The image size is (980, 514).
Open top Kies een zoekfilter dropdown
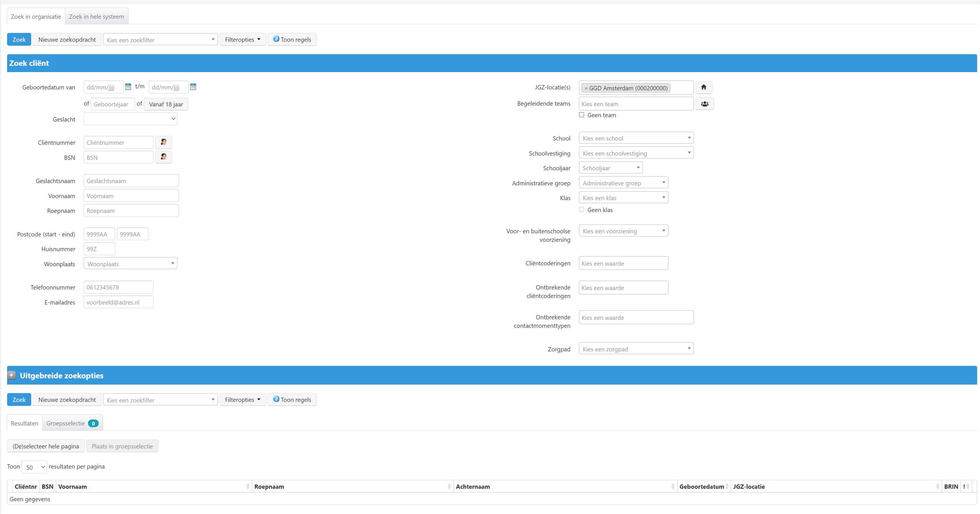point(160,39)
